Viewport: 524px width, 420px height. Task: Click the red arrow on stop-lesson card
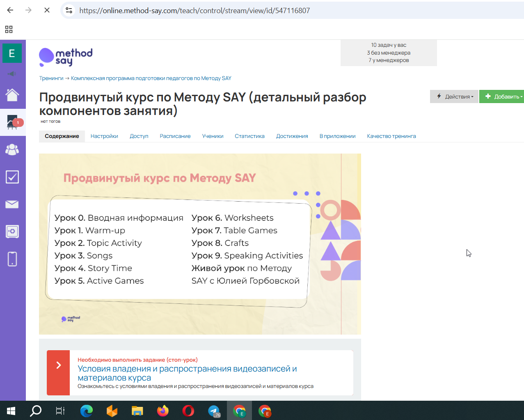58,373
